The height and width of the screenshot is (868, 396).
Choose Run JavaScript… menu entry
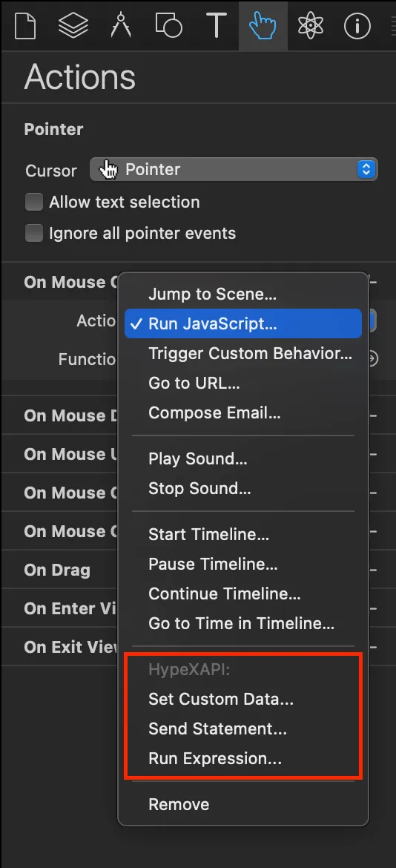[x=243, y=324]
